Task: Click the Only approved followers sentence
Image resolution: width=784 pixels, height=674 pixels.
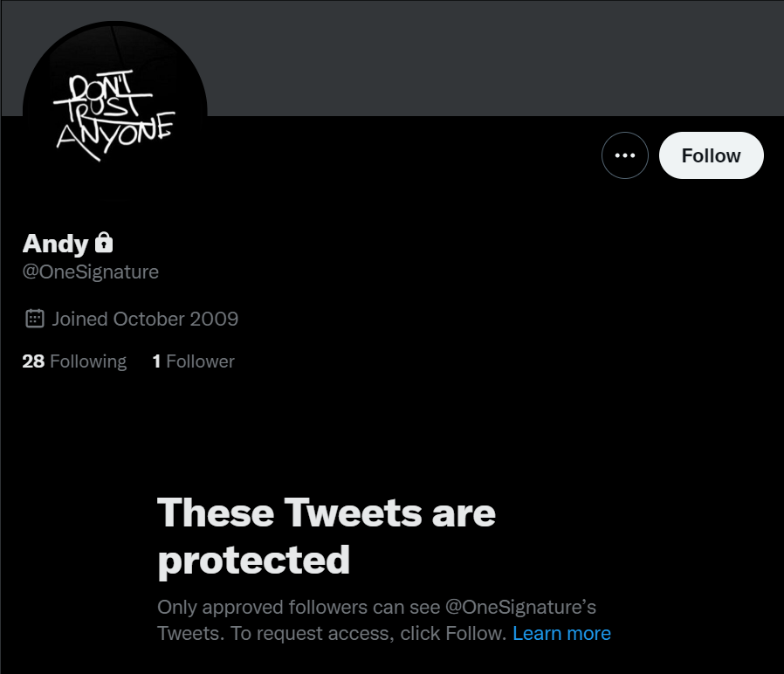Action: [x=299, y=606]
